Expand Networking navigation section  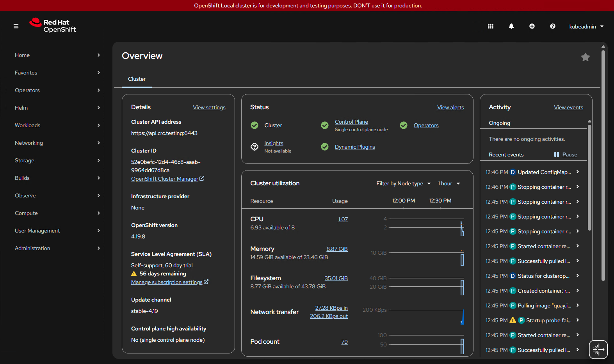point(57,143)
